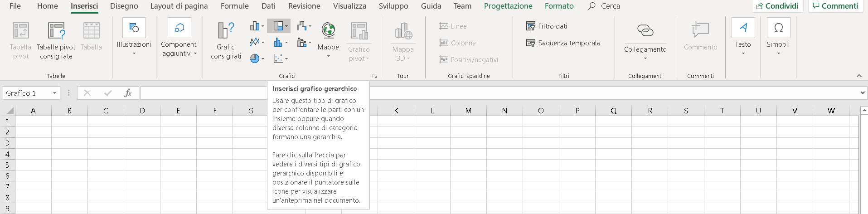Open the Grafici consigliati icon
This screenshot has height=214, width=868.
click(226, 31)
